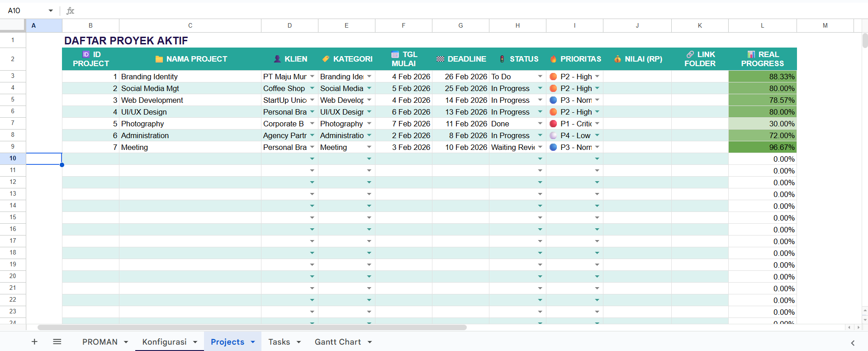The height and width of the screenshot is (351, 868).
Task: Click the 96.67% progress cell for Meeting
Action: click(762, 147)
